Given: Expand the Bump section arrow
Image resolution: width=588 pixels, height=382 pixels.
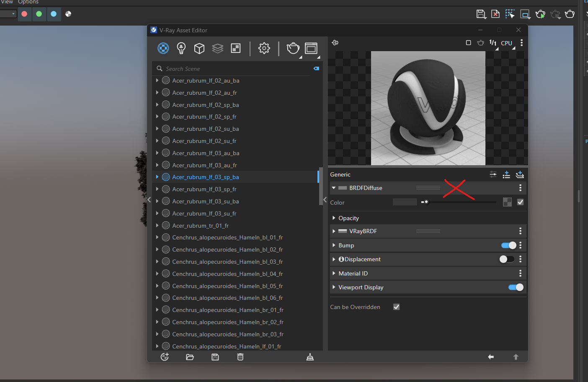Looking at the screenshot, I should 334,245.
